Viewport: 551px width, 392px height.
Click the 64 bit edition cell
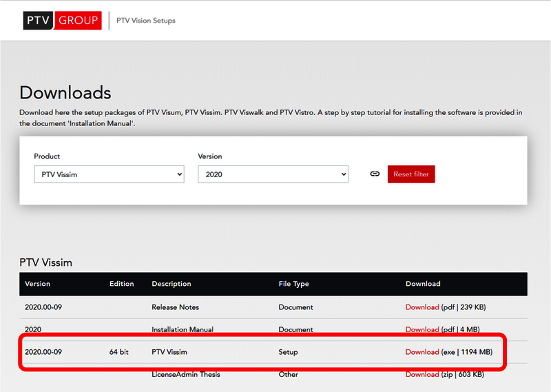click(x=119, y=352)
